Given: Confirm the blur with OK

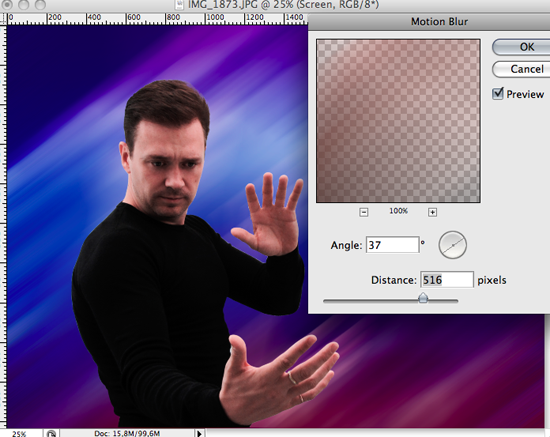Looking at the screenshot, I should pos(522,47).
